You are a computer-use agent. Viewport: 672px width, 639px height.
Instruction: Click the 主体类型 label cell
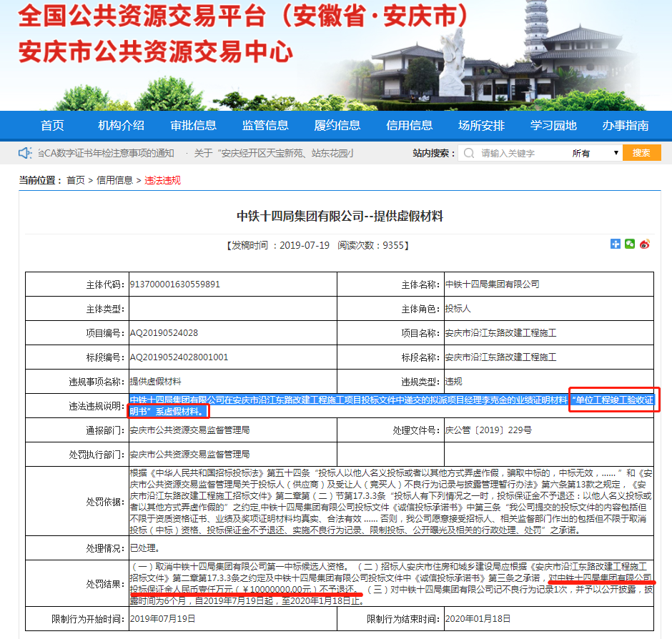(77, 309)
